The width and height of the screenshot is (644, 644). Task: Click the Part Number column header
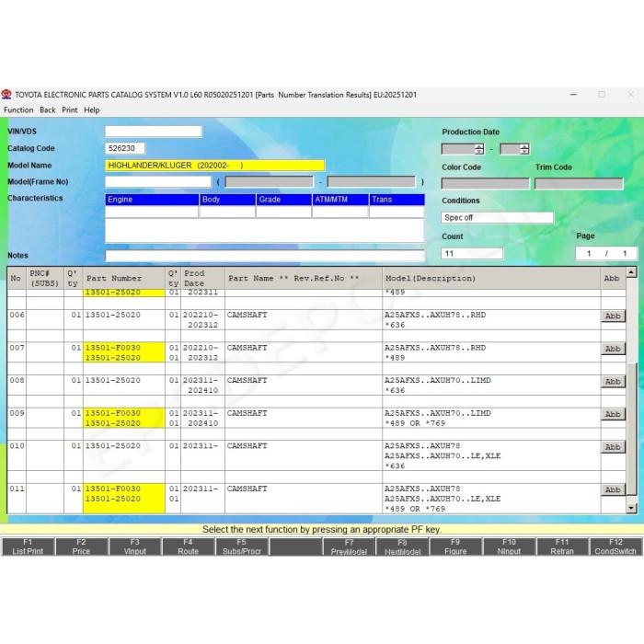click(124, 279)
